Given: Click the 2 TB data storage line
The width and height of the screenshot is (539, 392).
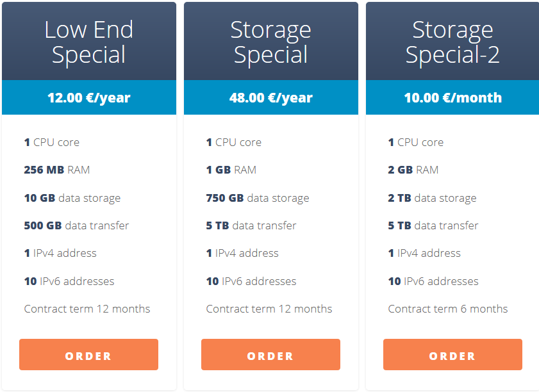Looking at the screenshot, I should [x=432, y=198].
